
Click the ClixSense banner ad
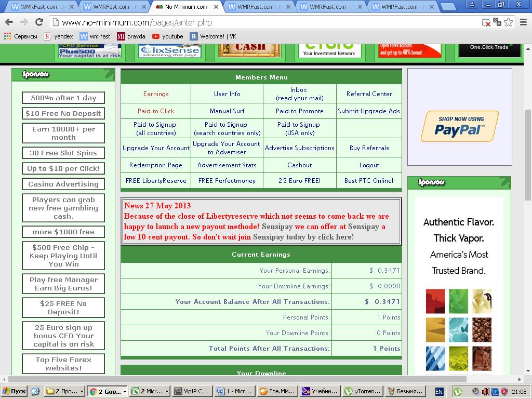click(x=170, y=51)
